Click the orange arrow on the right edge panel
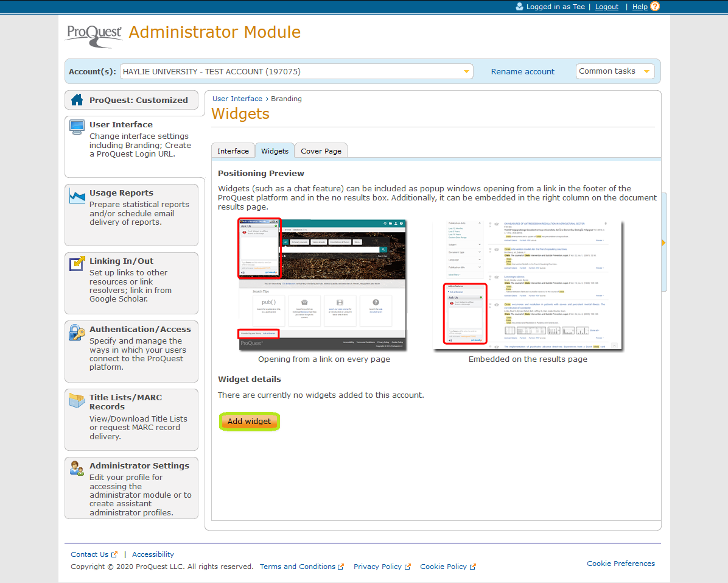 click(x=664, y=242)
